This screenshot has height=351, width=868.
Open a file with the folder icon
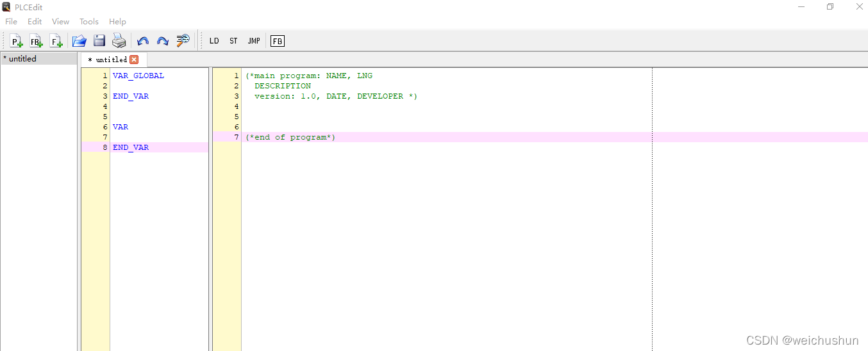pos(79,41)
